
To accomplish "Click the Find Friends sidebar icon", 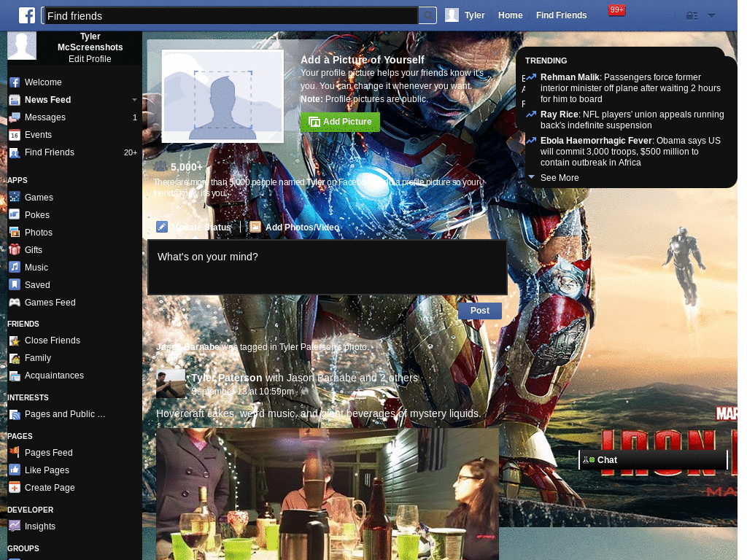I will 15,153.
